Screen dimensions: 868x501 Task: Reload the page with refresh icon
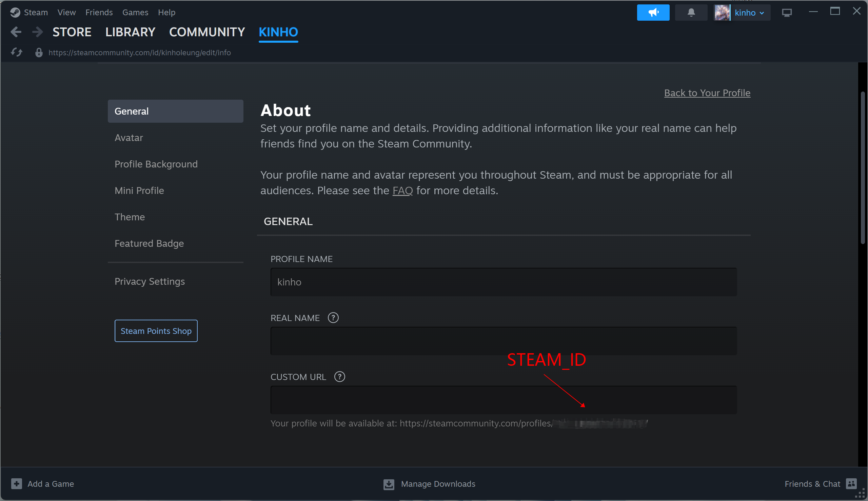tap(17, 52)
